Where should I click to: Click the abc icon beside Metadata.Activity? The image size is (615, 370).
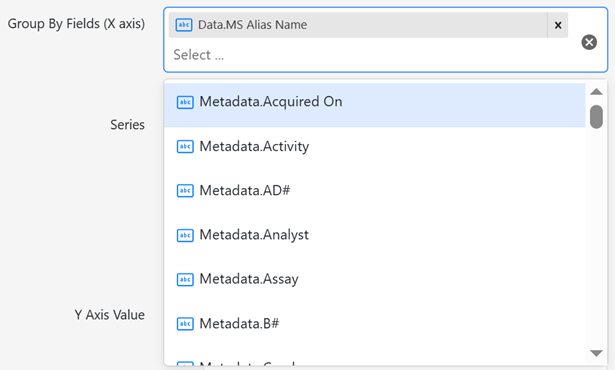(185, 146)
